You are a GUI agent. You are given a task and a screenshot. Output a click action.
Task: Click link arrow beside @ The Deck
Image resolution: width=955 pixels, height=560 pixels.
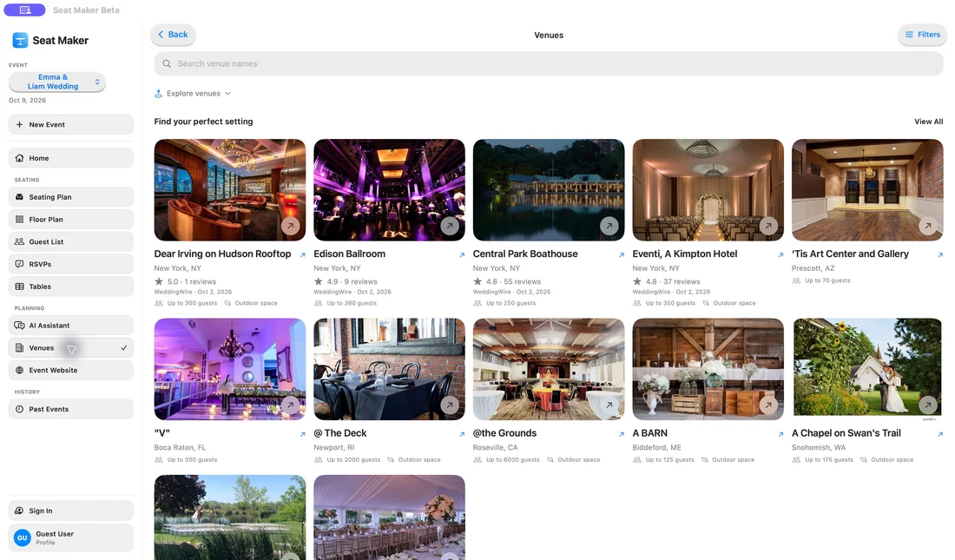coord(462,434)
